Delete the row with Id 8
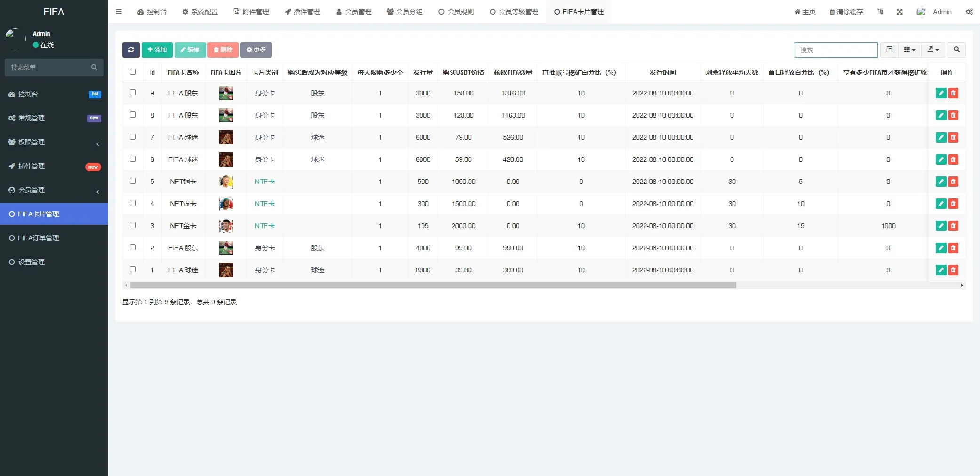 click(953, 115)
